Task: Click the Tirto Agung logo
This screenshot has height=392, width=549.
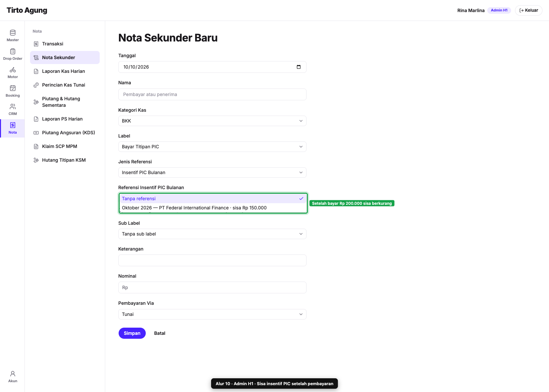Action: pyautogui.click(x=27, y=10)
